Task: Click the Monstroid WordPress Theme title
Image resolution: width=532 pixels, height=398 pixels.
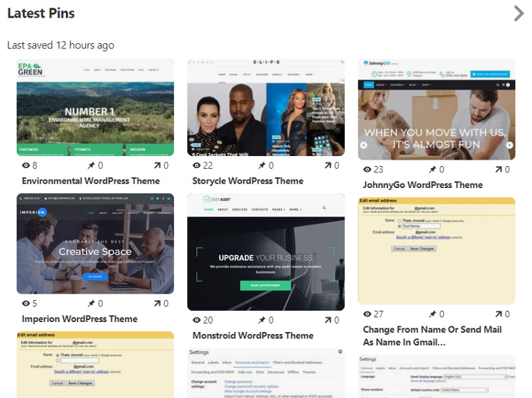Action: [253, 336]
